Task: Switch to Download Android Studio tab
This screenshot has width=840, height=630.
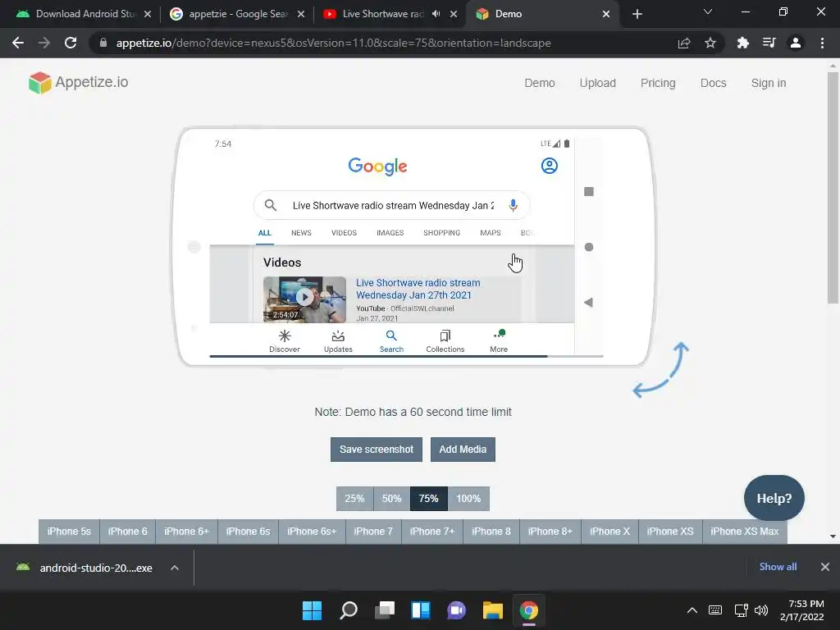Action: pos(84,14)
